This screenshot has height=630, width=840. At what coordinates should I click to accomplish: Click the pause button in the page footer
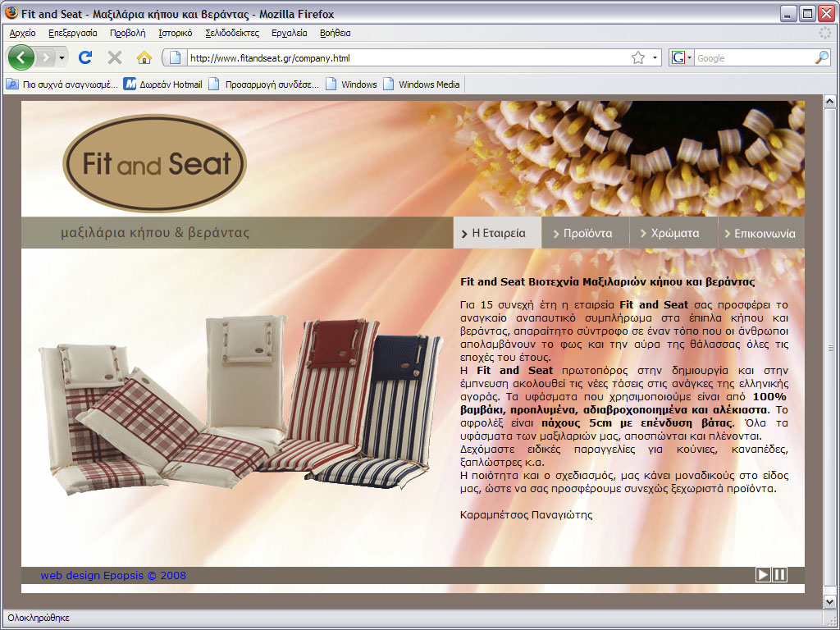coord(780,575)
